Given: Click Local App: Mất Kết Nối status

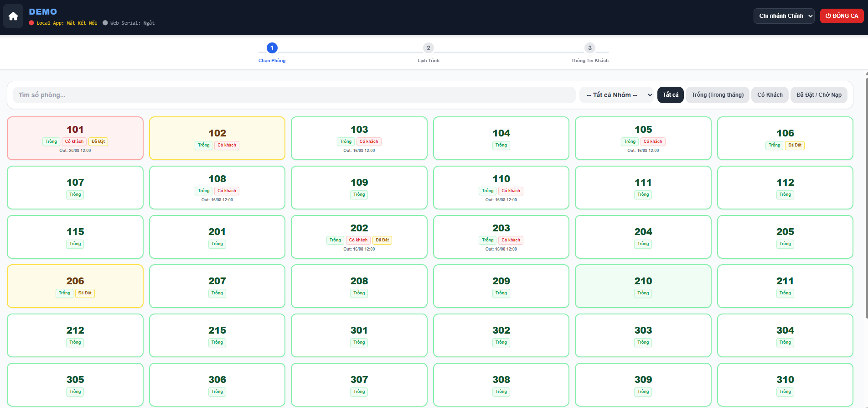Looking at the screenshot, I should (63, 23).
